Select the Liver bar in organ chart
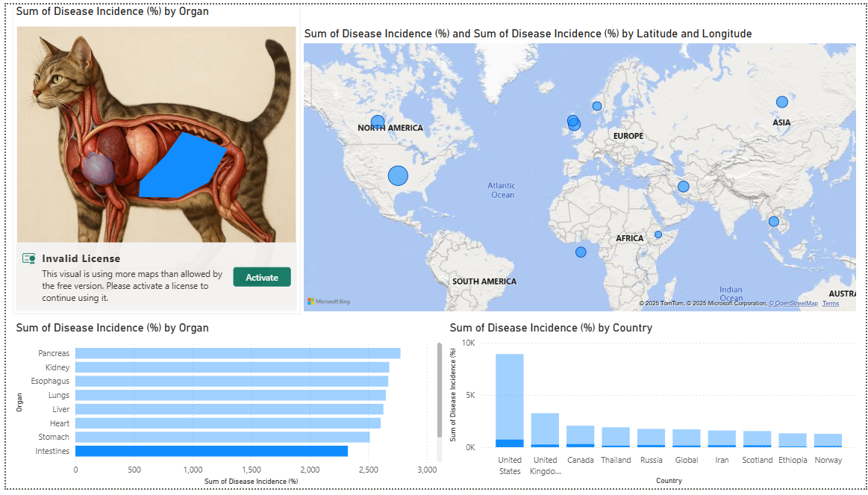868x495 pixels. click(x=229, y=409)
